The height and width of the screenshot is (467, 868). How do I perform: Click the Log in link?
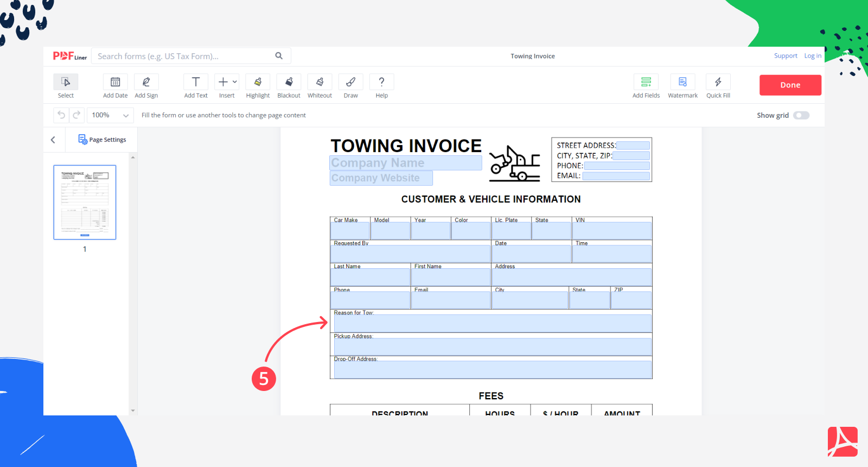point(813,56)
